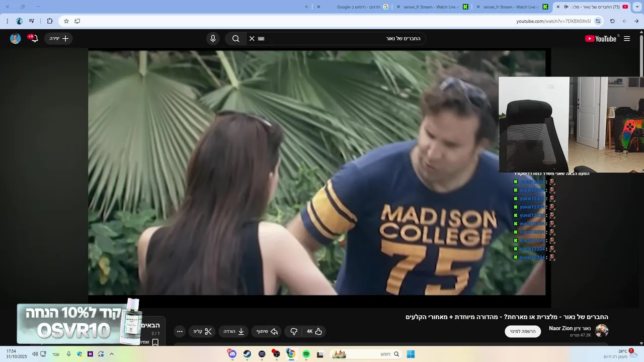Open Steam from taskbar

click(x=247, y=354)
